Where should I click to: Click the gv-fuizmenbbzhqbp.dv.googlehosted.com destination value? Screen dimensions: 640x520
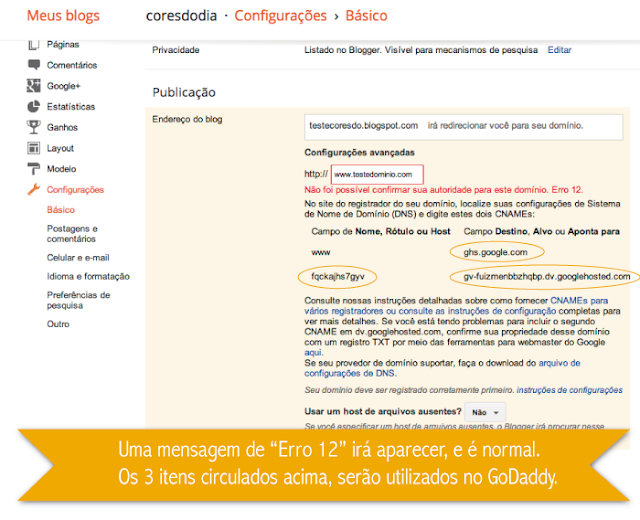pyautogui.click(x=547, y=276)
